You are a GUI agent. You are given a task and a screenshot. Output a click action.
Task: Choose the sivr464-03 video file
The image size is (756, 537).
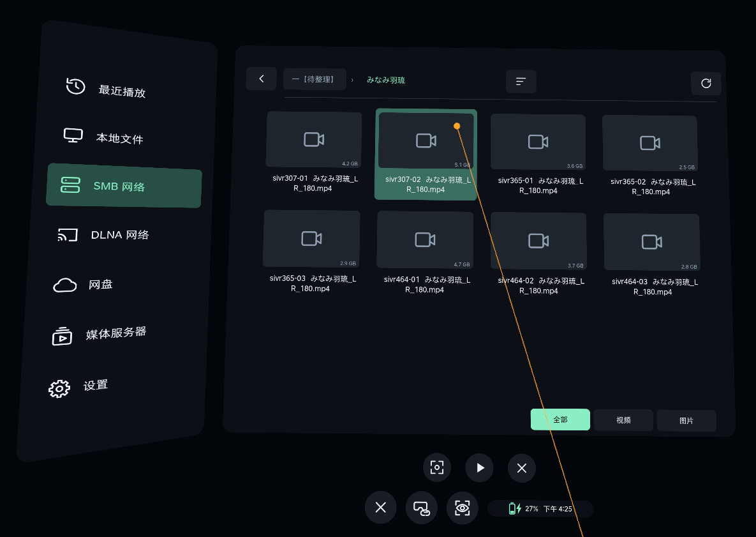click(652, 255)
